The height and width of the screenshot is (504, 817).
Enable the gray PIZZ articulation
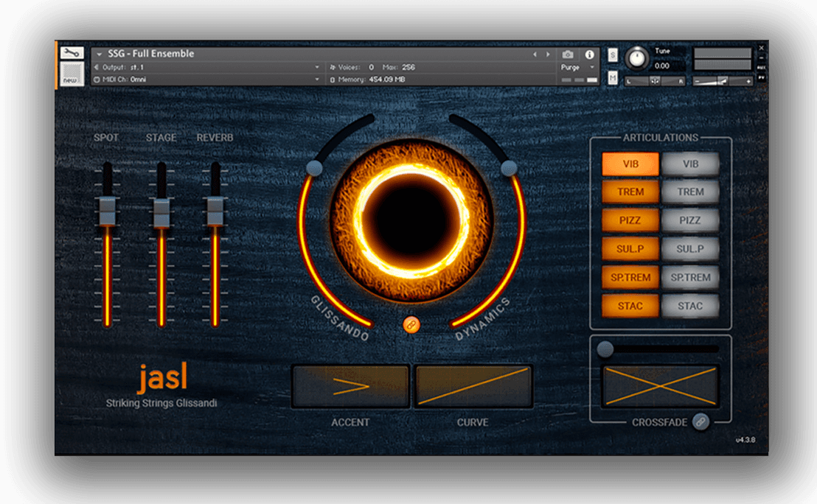pos(690,220)
